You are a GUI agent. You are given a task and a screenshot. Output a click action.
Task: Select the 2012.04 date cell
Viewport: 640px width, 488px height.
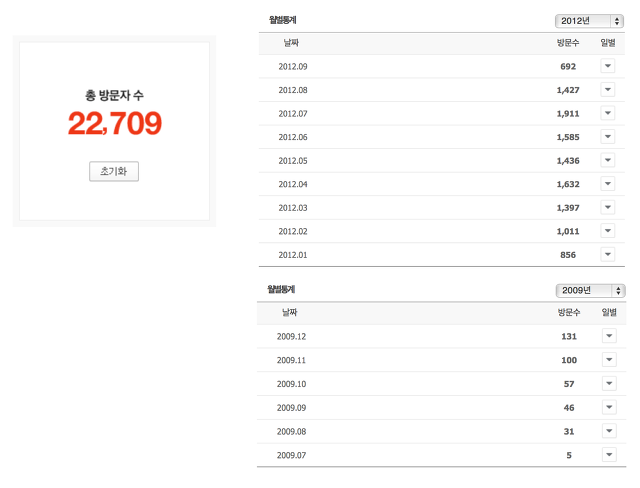pos(293,184)
